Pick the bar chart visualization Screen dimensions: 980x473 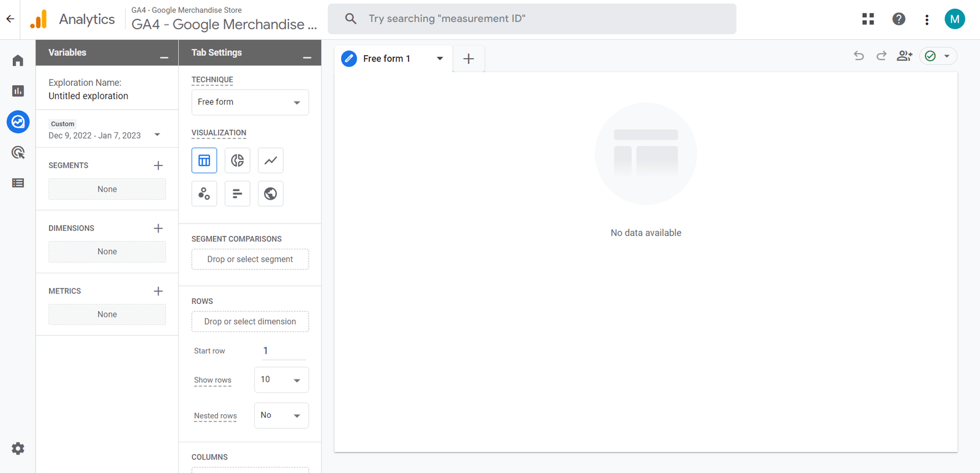[237, 194]
